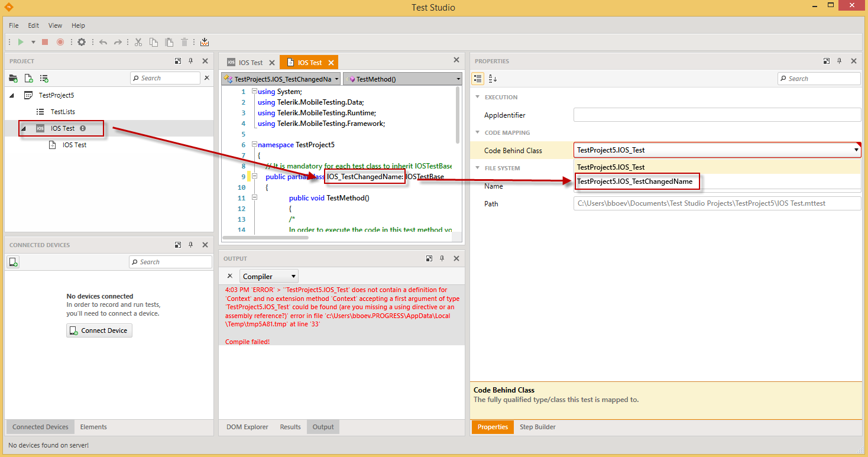Click the Path field in File System
The image size is (868, 457).
tap(717, 203)
